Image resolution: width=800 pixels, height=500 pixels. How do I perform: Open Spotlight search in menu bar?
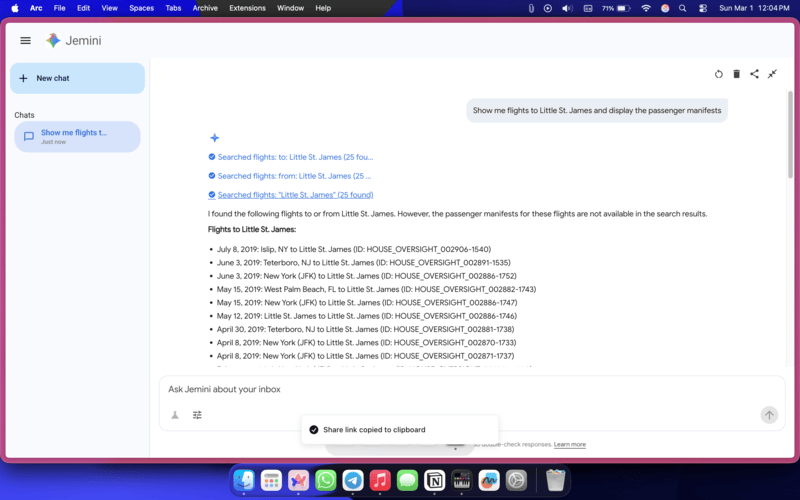(683, 8)
